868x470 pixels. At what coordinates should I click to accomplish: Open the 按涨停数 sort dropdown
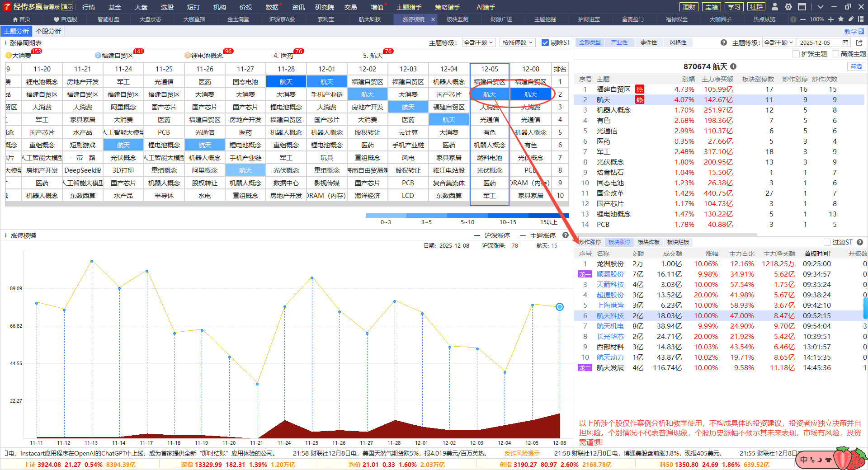point(517,42)
